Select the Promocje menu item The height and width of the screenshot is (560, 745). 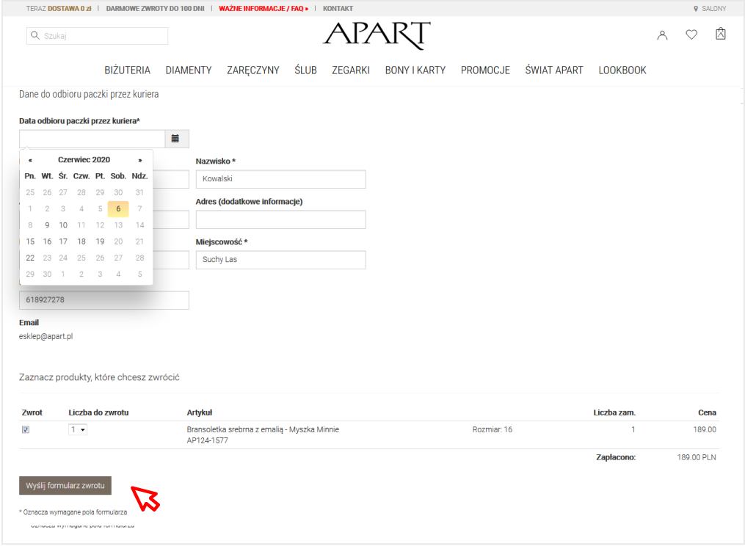point(485,70)
